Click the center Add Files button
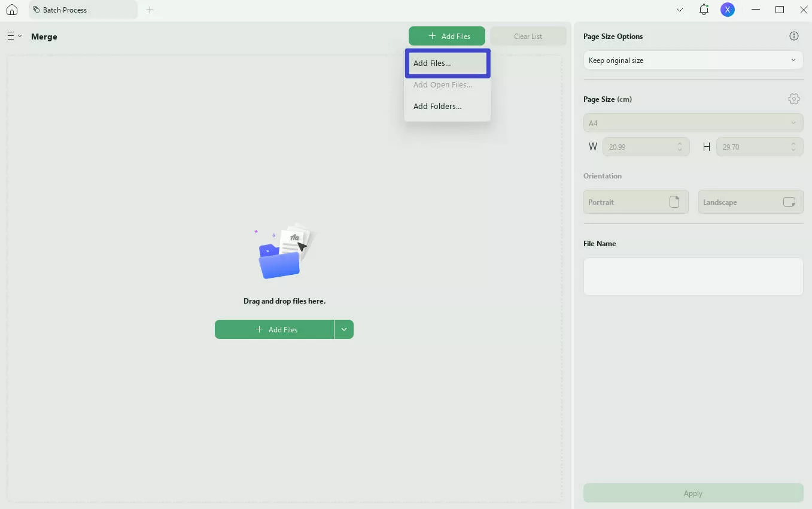Image resolution: width=812 pixels, height=509 pixels. click(274, 329)
